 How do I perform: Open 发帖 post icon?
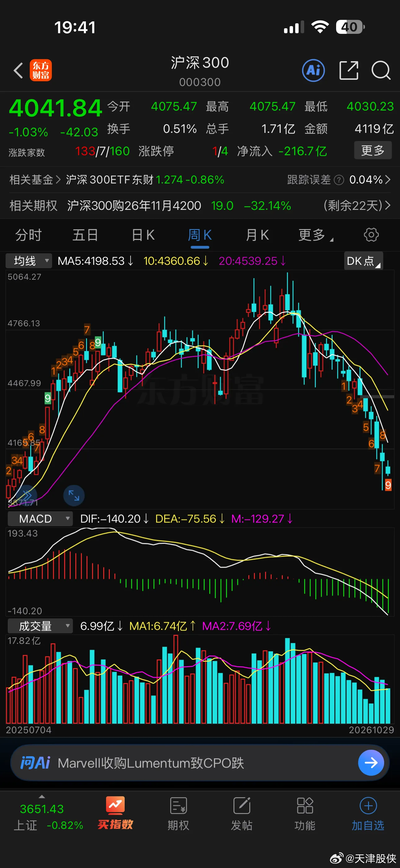coord(242,813)
